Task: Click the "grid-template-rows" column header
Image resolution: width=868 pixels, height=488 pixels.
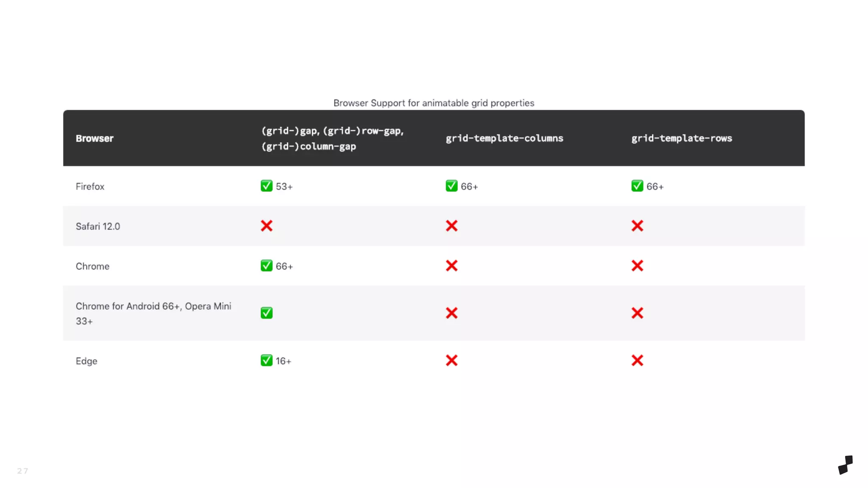Action: [682, 139]
